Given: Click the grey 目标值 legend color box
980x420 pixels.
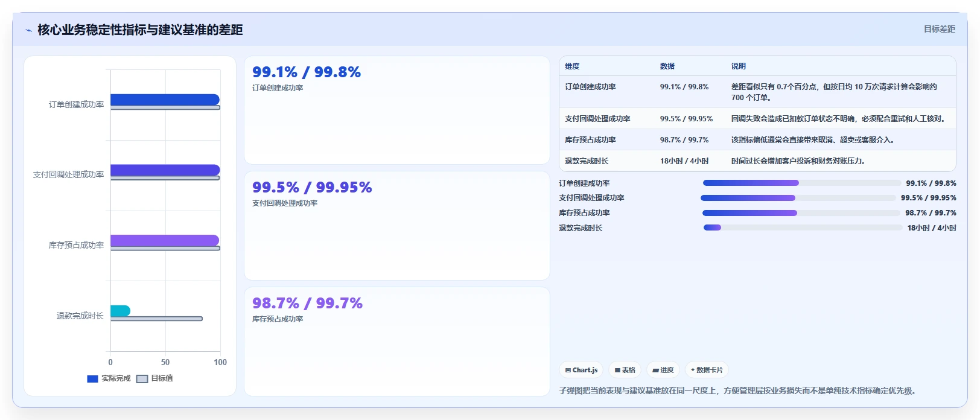Looking at the screenshot, I should 142,379.
